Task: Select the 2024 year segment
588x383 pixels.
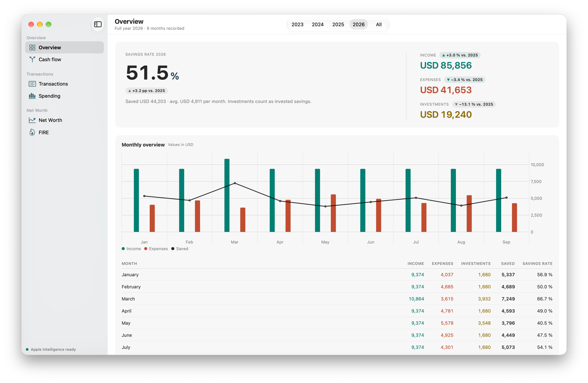Action: (318, 25)
